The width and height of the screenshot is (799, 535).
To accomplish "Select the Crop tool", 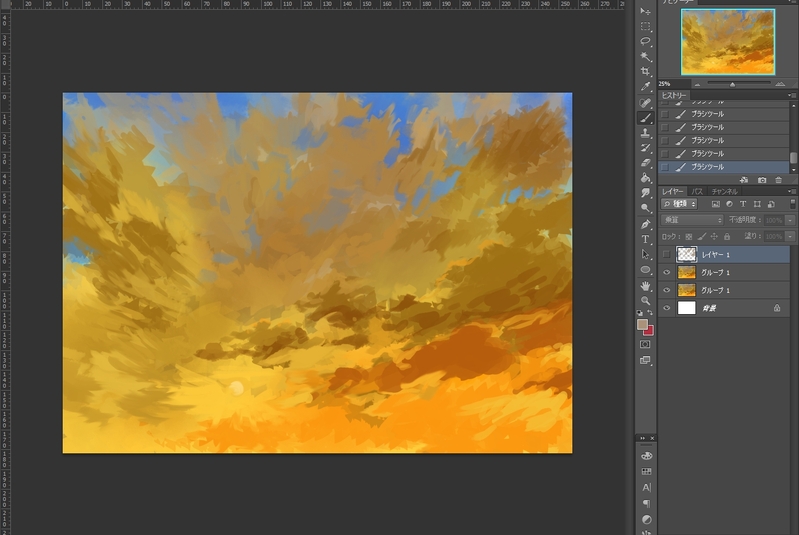I will click(645, 71).
